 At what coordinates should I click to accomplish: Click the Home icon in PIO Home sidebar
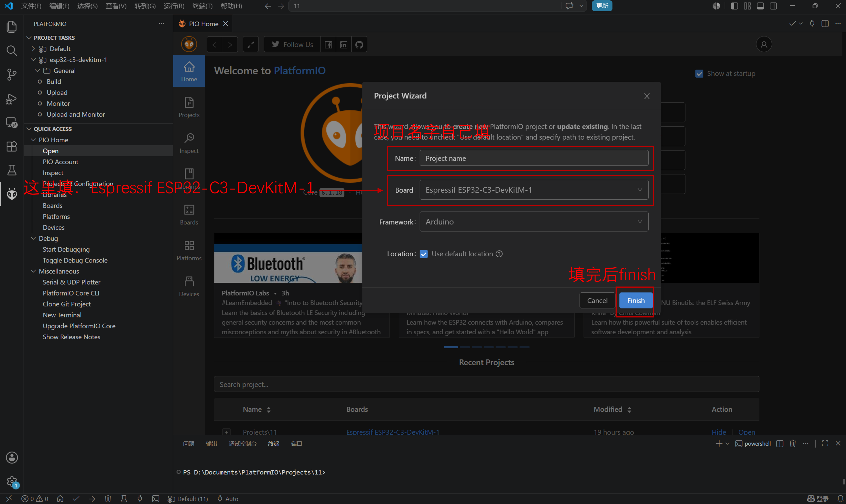(x=189, y=71)
